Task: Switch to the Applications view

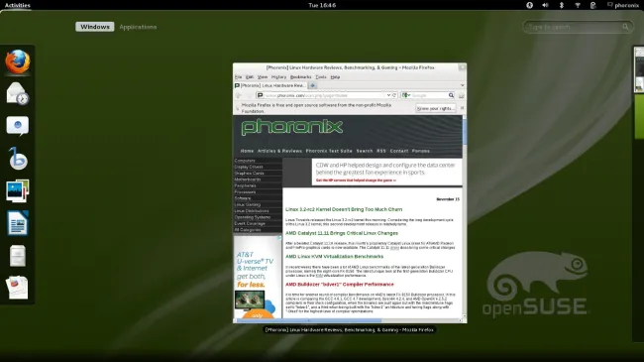Action: (x=138, y=27)
